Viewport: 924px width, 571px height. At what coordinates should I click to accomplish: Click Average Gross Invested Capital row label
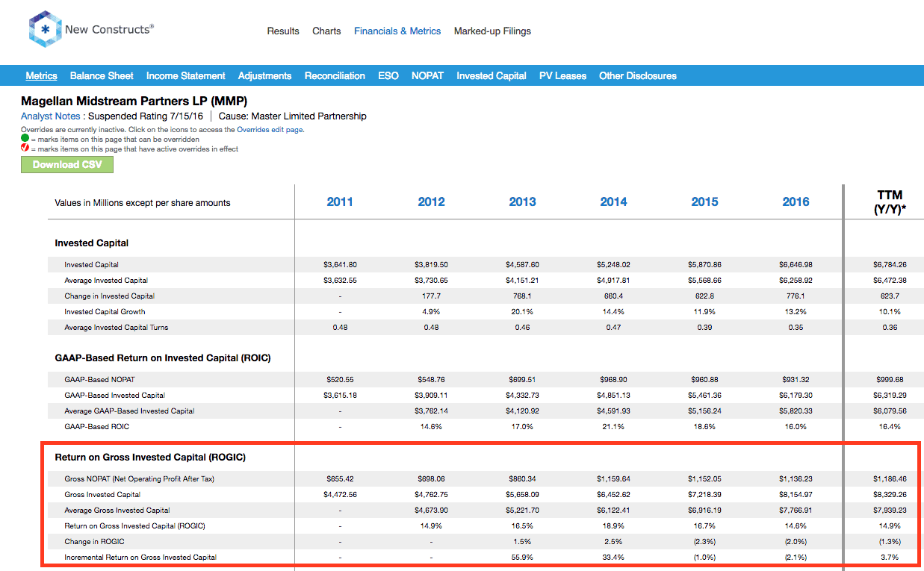tap(117, 510)
